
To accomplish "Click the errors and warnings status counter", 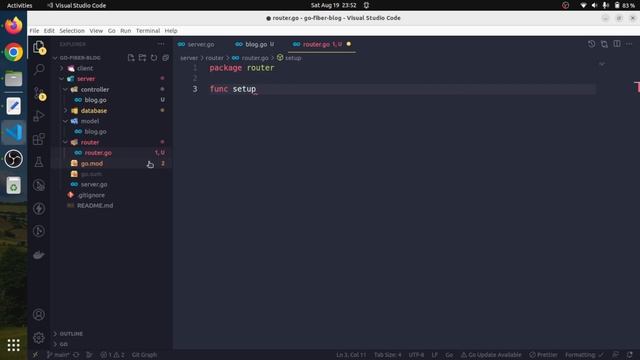I will (x=112, y=355).
